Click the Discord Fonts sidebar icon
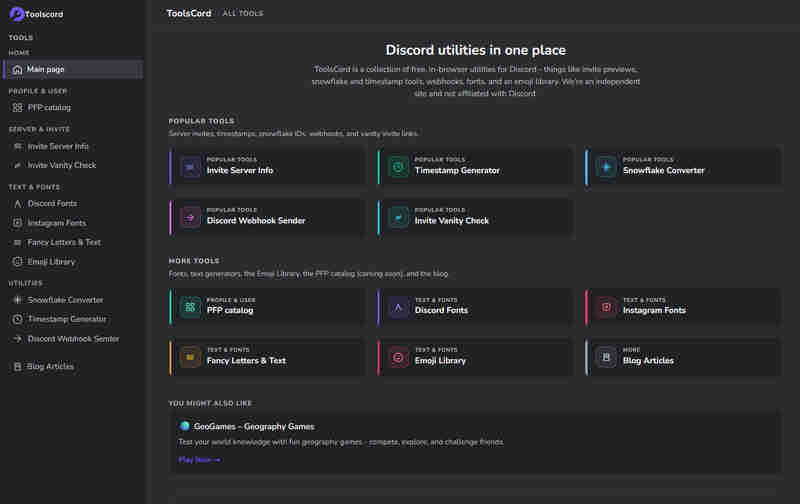Screen dimensions: 800x504 coord(17,204)
